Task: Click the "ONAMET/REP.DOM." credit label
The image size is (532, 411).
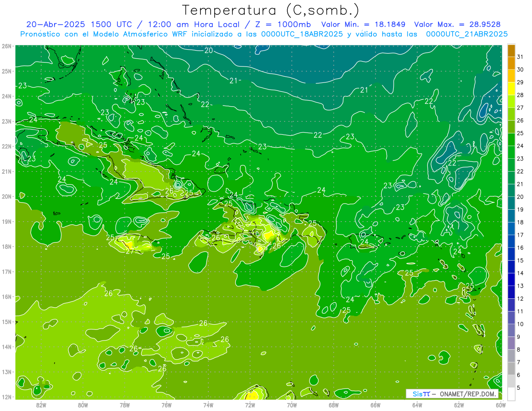Action: tap(468, 394)
